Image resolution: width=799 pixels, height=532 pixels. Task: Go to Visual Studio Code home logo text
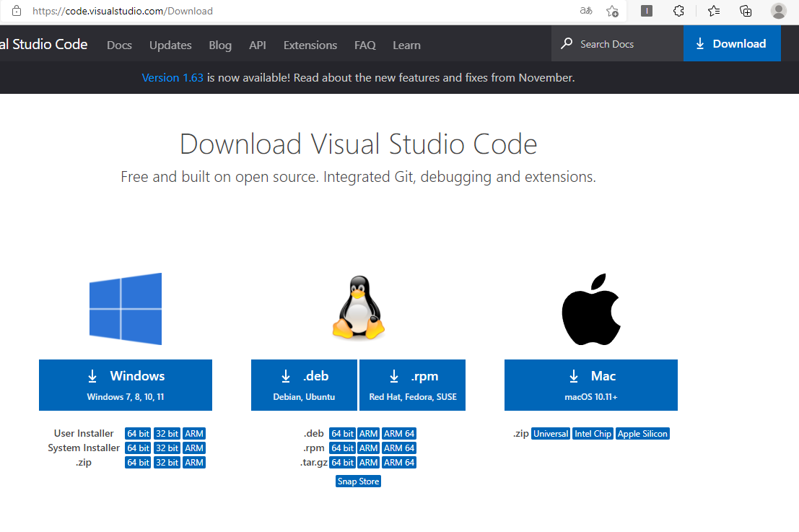(x=44, y=44)
